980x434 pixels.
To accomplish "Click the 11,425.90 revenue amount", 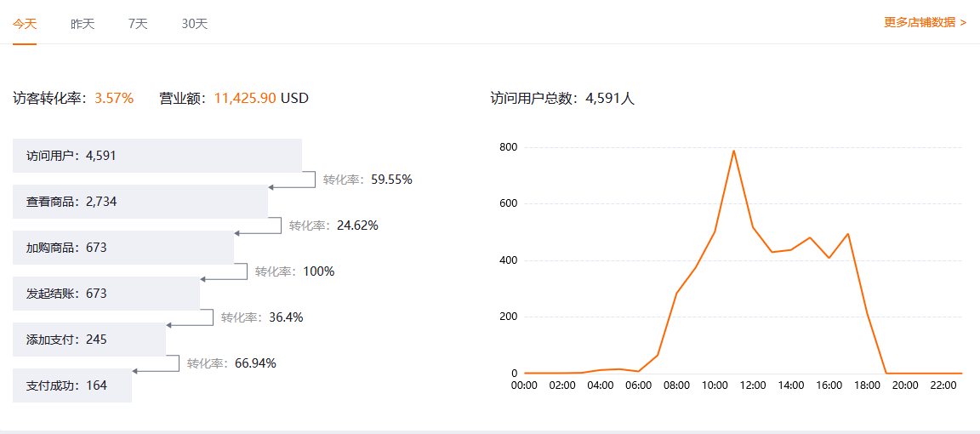I will (x=245, y=98).
